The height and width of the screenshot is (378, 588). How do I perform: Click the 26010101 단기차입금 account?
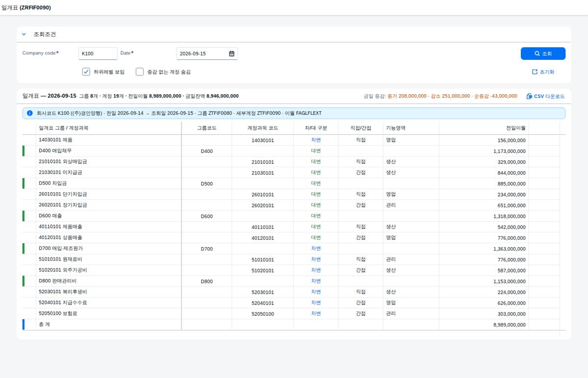pos(63,194)
